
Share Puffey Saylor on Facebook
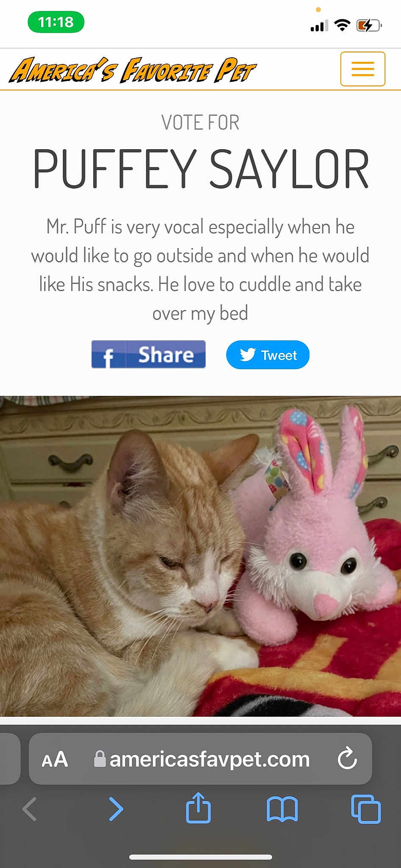click(x=148, y=354)
